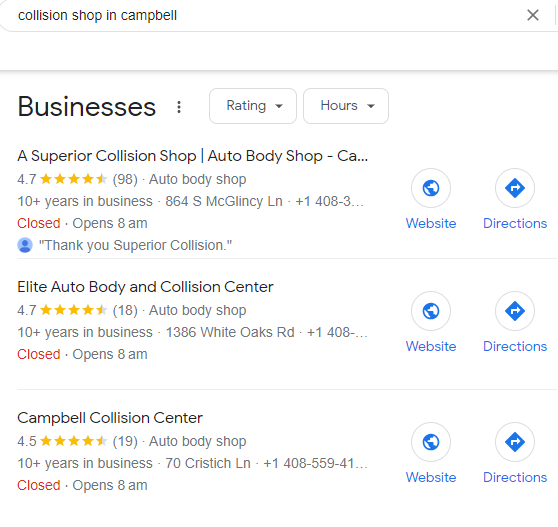
Task: Click the 864 S McGlincy Ln address line
Action: pos(224,201)
